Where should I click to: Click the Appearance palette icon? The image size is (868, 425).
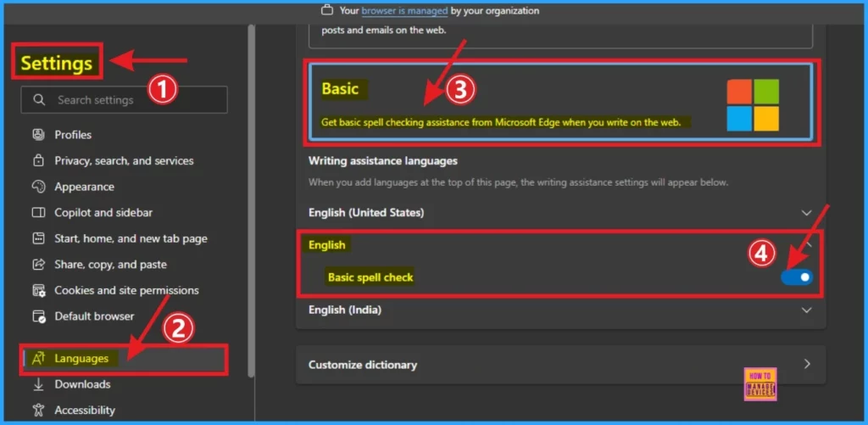[38, 187]
